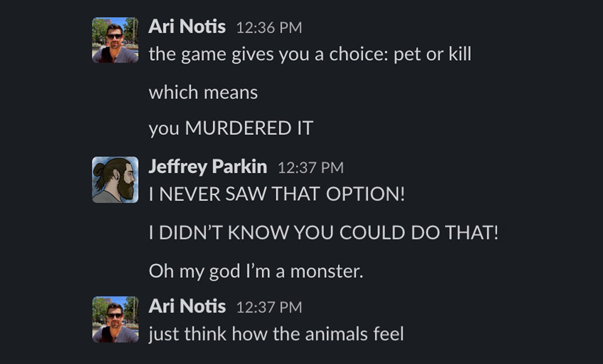This screenshot has width=603, height=364.
Task: Click the word 'monster' in Jeffrey's message
Action: (x=326, y=272)
